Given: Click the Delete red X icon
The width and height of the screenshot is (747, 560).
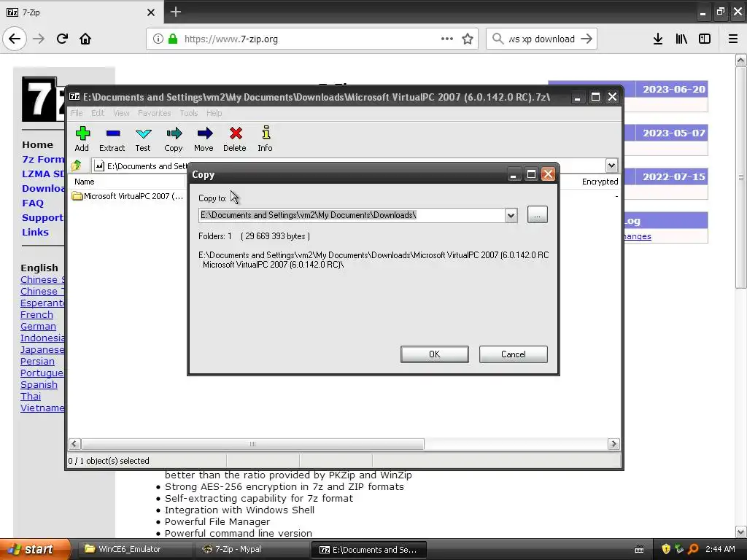Looking at the screenshot, I should [235, 139].
